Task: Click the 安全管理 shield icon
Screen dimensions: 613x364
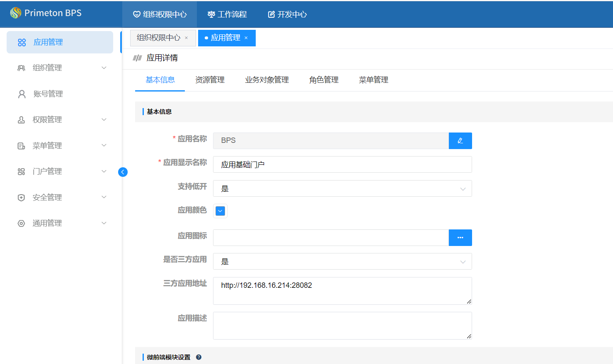Action: 21,198
